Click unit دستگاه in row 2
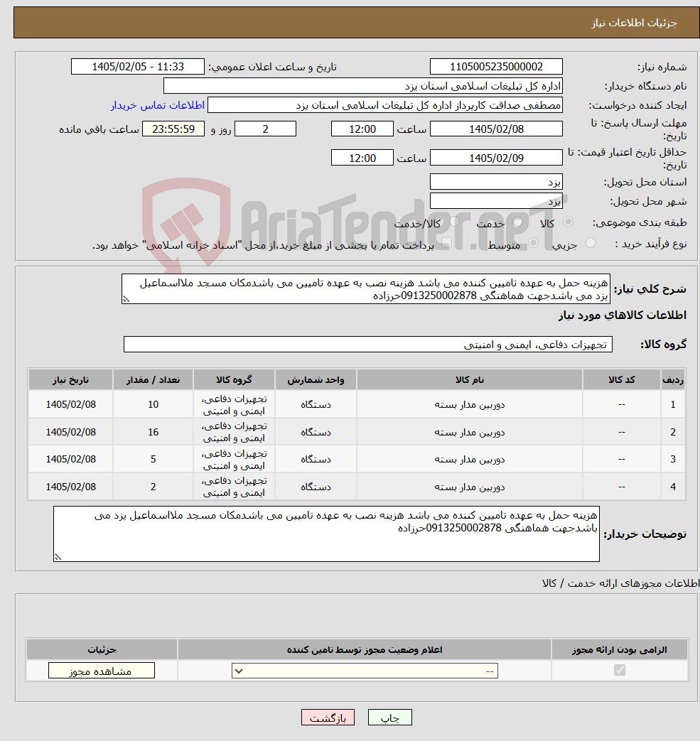This screenshot has width=700, height=741. [316, 432]
